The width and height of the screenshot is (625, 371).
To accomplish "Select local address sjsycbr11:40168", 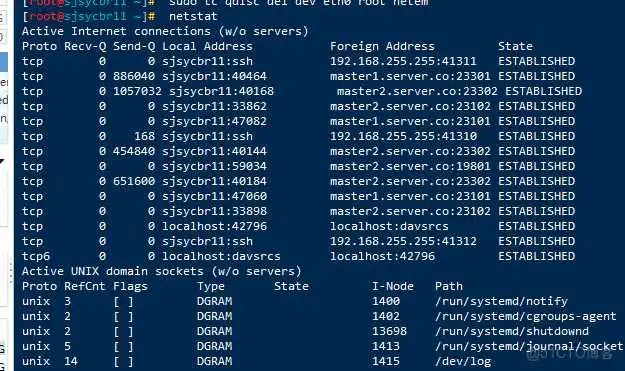I will point(222,92).
